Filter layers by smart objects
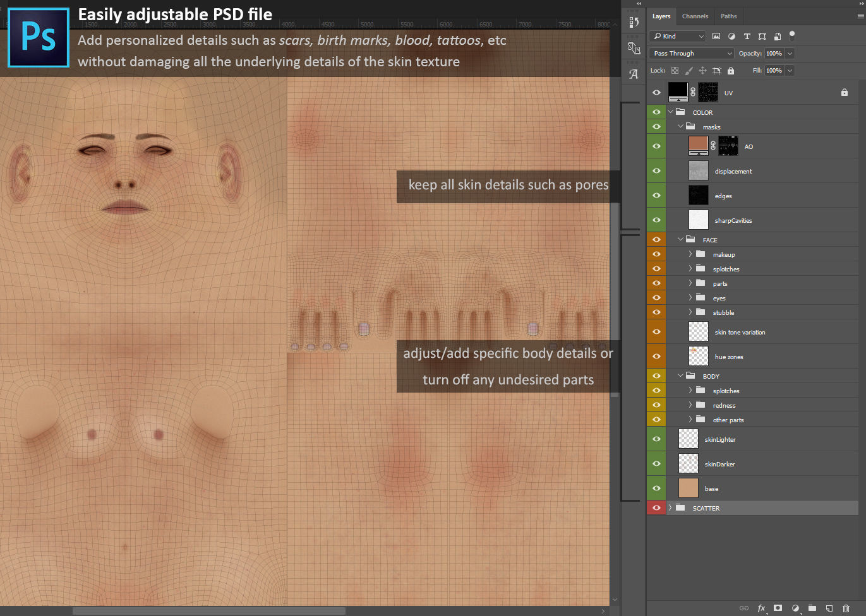This screenshot has height=616, width=866. 777,36
